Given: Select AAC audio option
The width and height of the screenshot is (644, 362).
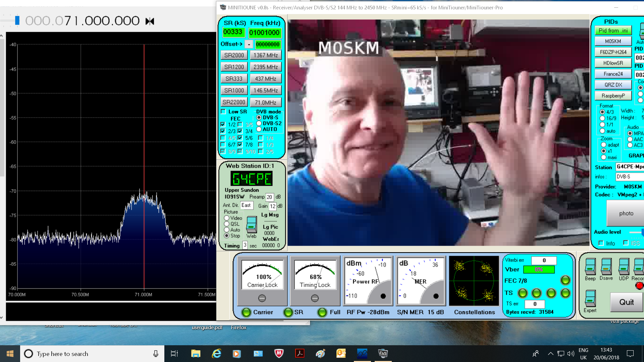Looking at the screenshot, I should [x=630, y=139].
